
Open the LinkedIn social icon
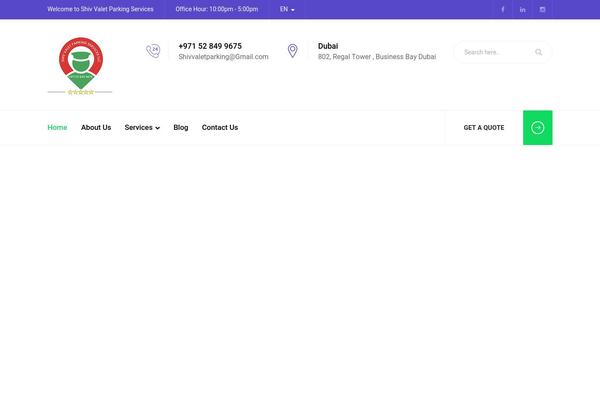pos(522,10)
